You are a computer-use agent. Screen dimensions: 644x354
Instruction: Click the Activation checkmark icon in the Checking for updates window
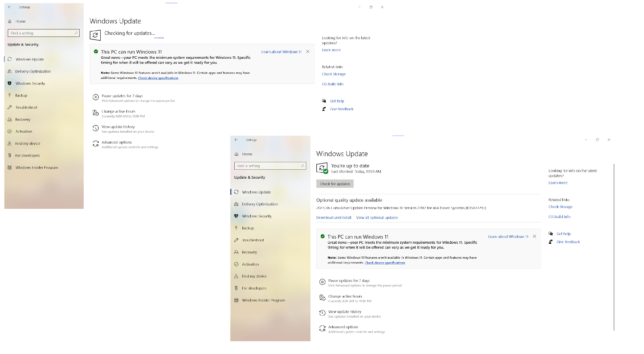[10, 132]
